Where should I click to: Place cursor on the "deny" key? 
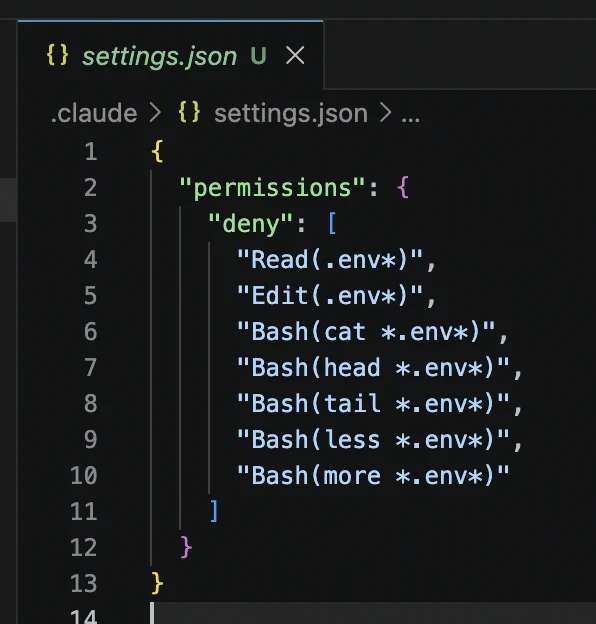(250, 223)
